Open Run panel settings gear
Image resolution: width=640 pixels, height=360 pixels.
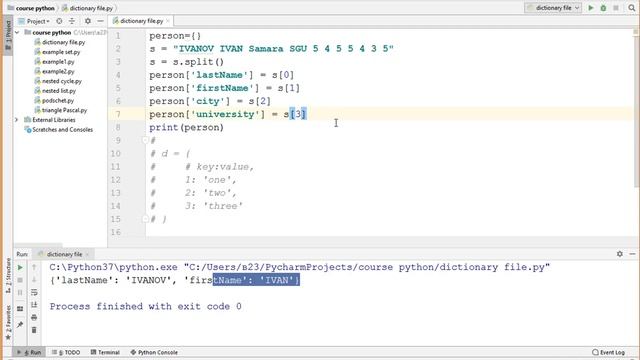(x=620, y=254)
